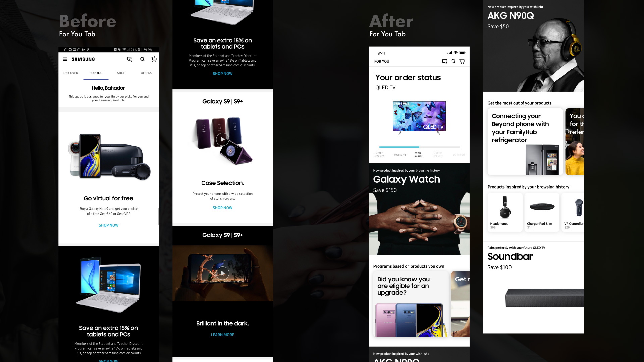Open the FamilyHub refrigerator card

point(525,141)
